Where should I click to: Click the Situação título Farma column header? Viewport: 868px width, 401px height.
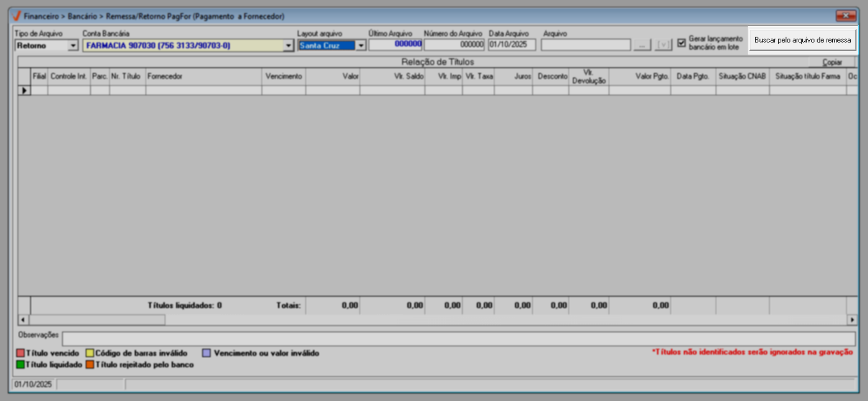coord(808,76)
